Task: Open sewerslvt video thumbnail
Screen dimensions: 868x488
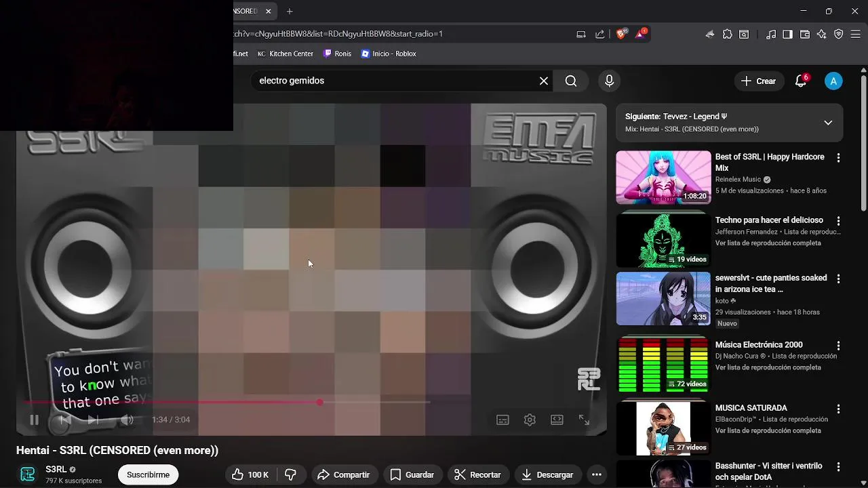Action: click(x=663, y=298)
